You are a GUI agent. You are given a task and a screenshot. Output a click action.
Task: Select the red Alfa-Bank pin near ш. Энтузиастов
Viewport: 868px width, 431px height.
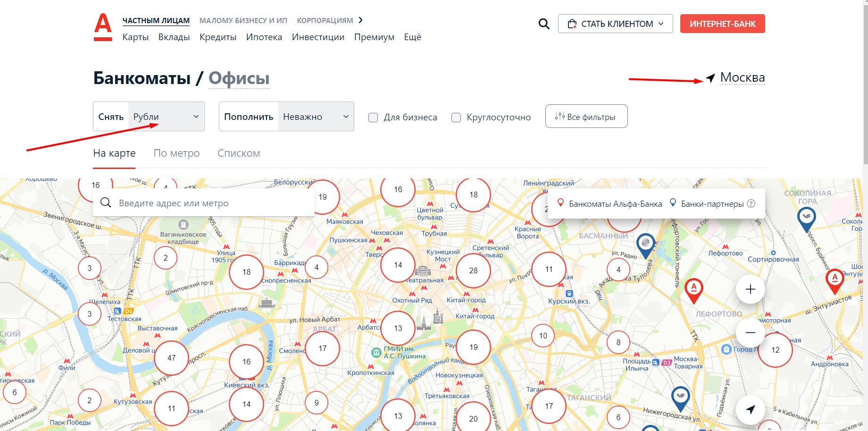(x=835, y=281)
